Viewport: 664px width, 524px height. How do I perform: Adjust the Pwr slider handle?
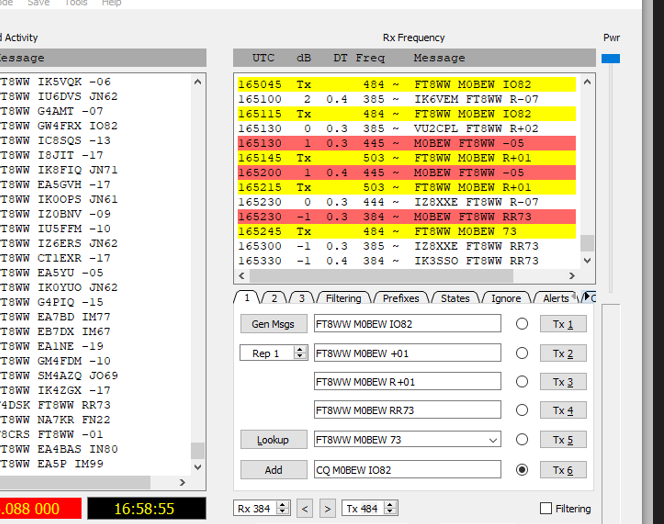point(611,58)
